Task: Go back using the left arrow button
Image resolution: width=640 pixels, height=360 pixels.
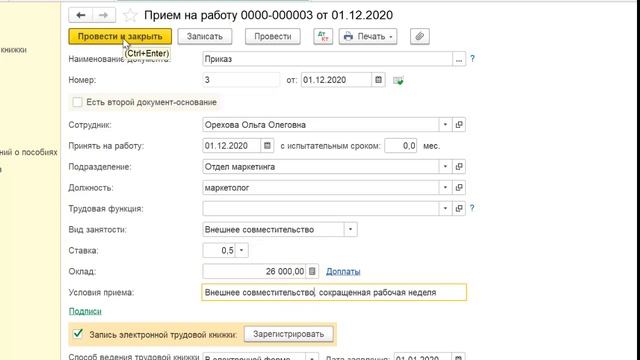Action: [x=80, y=15]
